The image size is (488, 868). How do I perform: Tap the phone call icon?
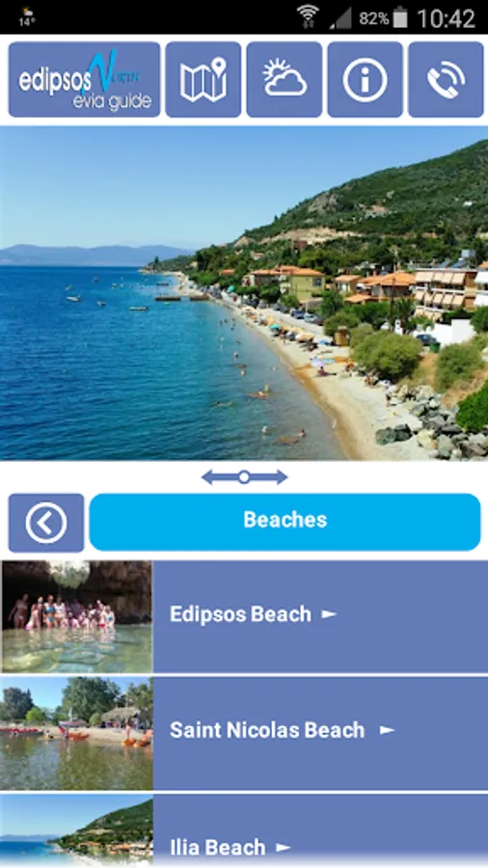[x=446, y=80]
